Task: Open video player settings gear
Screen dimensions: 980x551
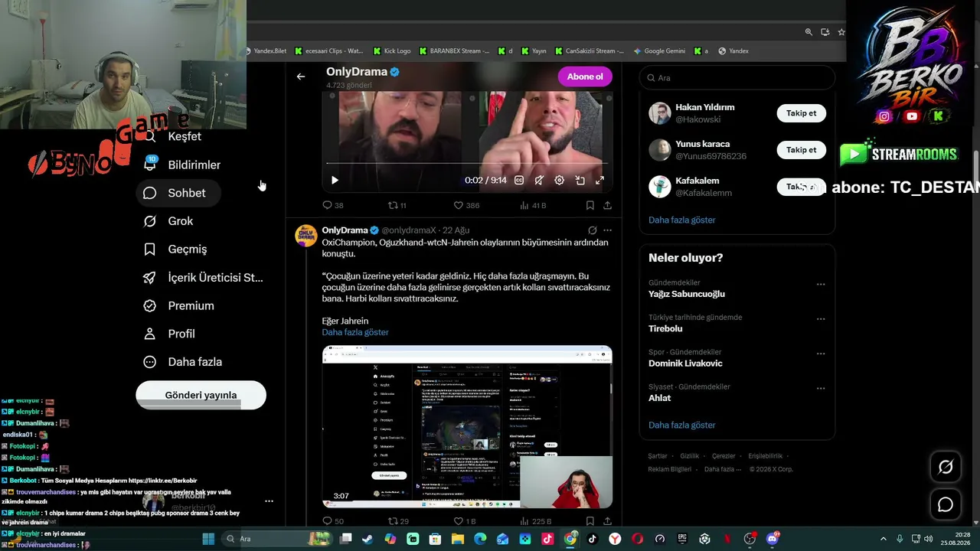Action: coord(560,181)
